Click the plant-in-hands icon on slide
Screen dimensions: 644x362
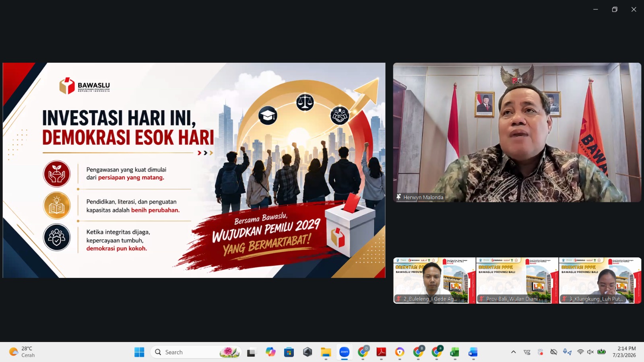click(57, 174)
